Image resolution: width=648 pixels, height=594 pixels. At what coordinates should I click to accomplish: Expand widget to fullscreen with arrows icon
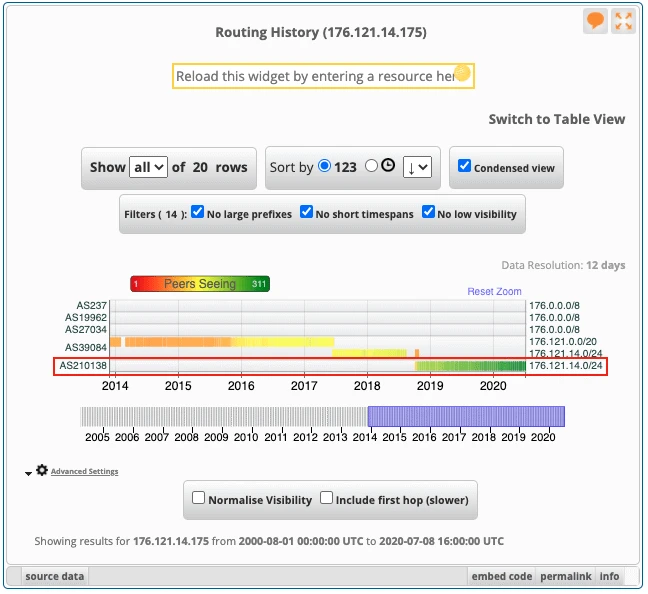click(x=623, y=21)
